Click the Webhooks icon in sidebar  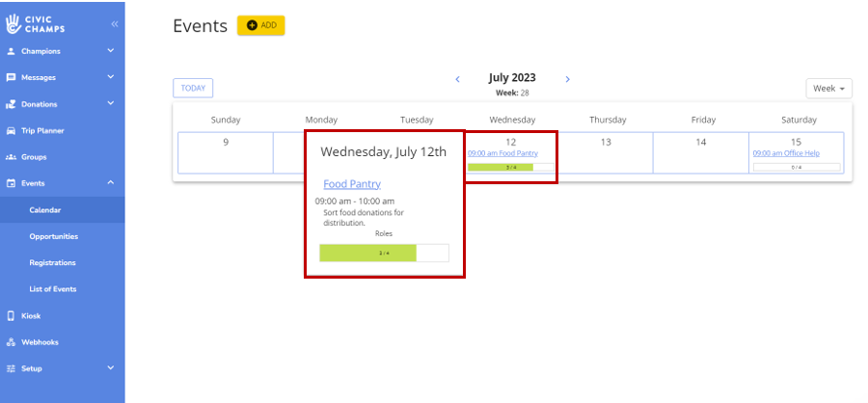11,342
